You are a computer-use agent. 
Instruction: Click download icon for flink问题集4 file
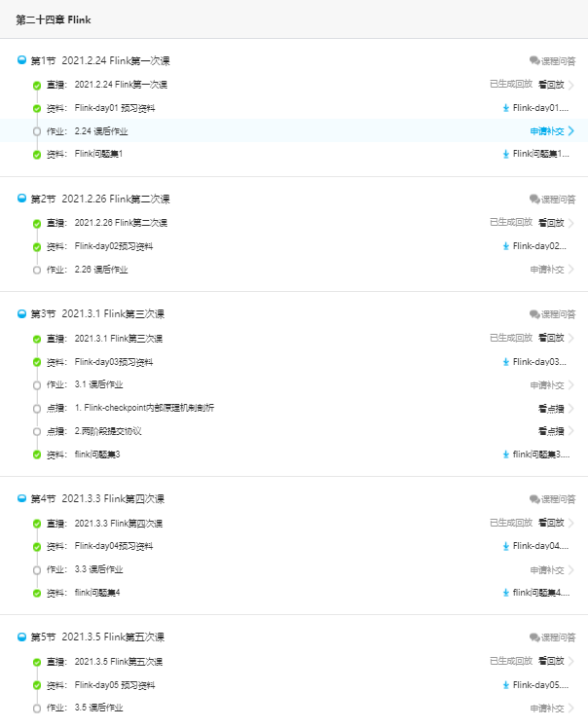tap(506, 593)
